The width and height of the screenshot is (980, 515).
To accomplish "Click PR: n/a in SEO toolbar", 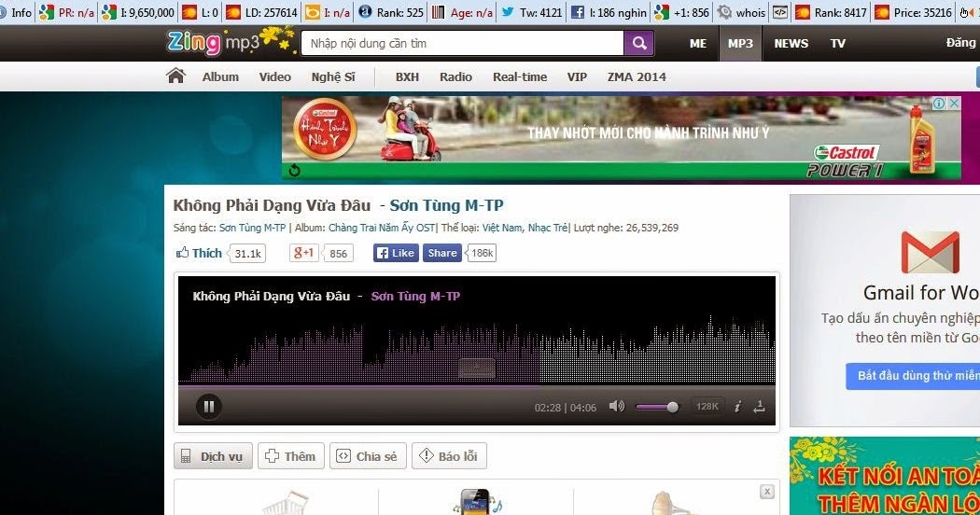I will point(66,12).
